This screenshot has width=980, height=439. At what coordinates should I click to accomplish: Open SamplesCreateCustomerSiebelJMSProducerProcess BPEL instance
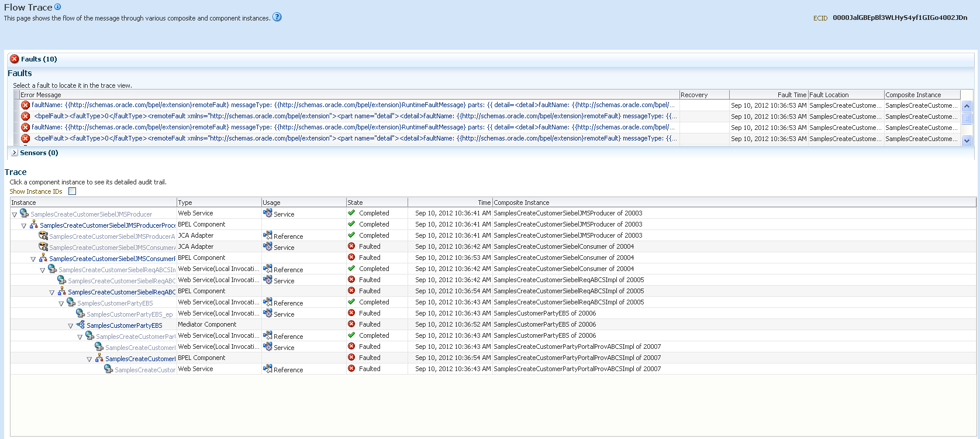pos(108,225)
